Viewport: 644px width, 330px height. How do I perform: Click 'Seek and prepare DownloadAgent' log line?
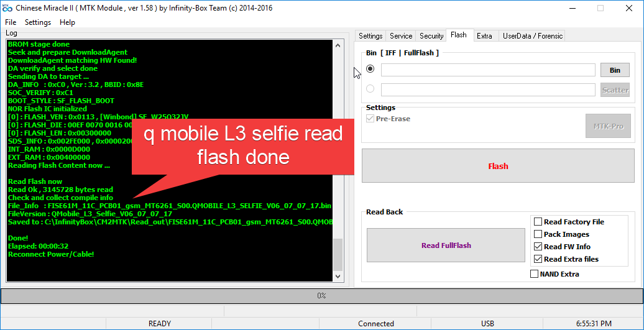(67, 53)
